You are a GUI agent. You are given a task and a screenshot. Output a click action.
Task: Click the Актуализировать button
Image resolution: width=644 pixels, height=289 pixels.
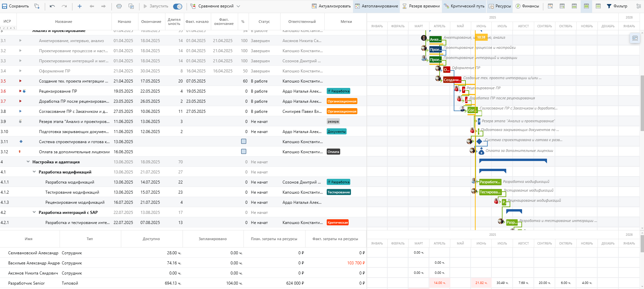pyautogui.click(x=331, y=6)
